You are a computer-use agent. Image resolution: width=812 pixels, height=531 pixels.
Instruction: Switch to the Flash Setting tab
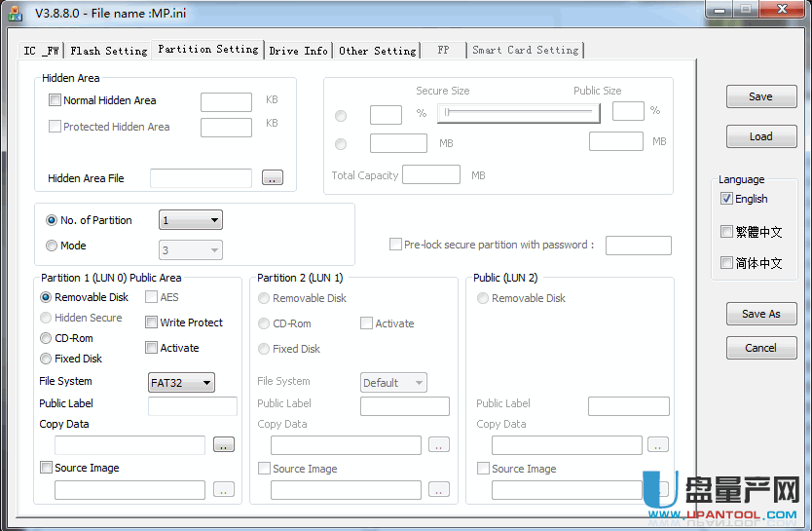pyautogui.click(x=108, y=51)
